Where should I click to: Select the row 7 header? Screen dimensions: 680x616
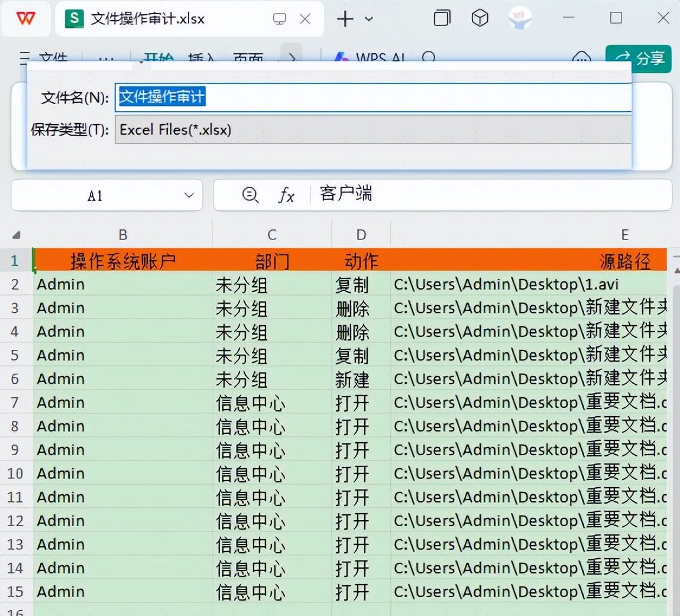[15, 403]
